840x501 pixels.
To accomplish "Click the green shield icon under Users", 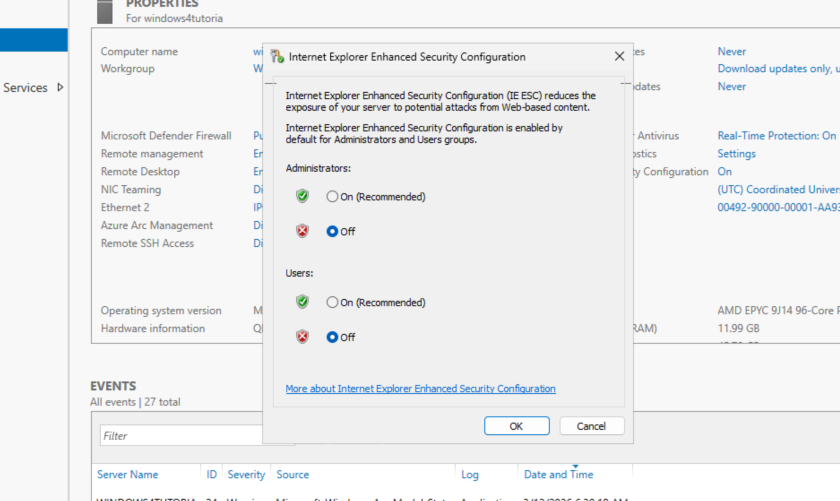I will 302,302.
